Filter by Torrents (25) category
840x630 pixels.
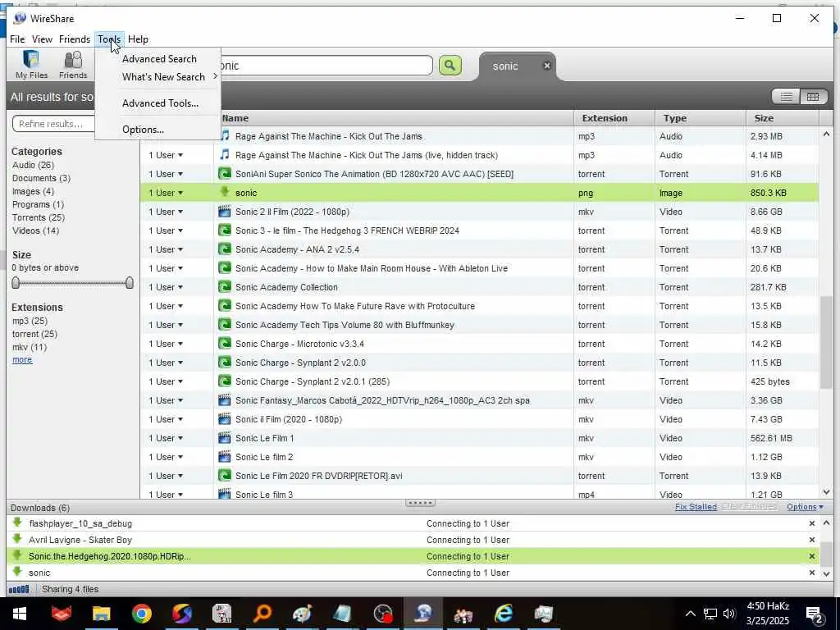point(38,217)
